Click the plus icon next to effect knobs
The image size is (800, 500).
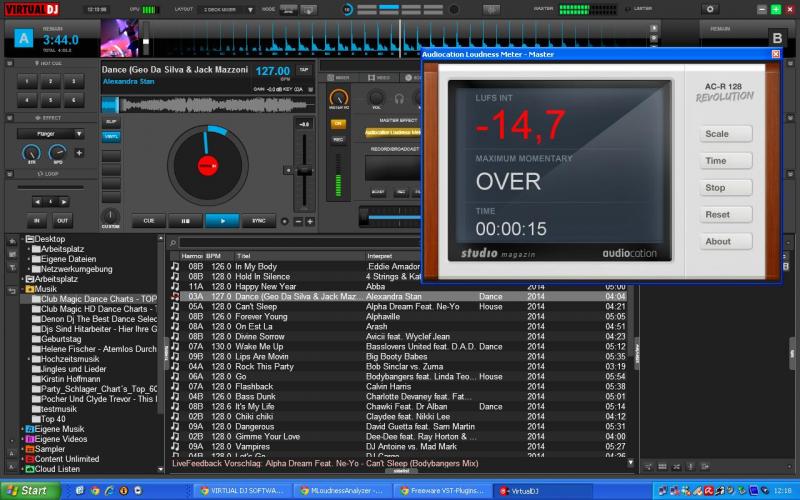(79, 153)
